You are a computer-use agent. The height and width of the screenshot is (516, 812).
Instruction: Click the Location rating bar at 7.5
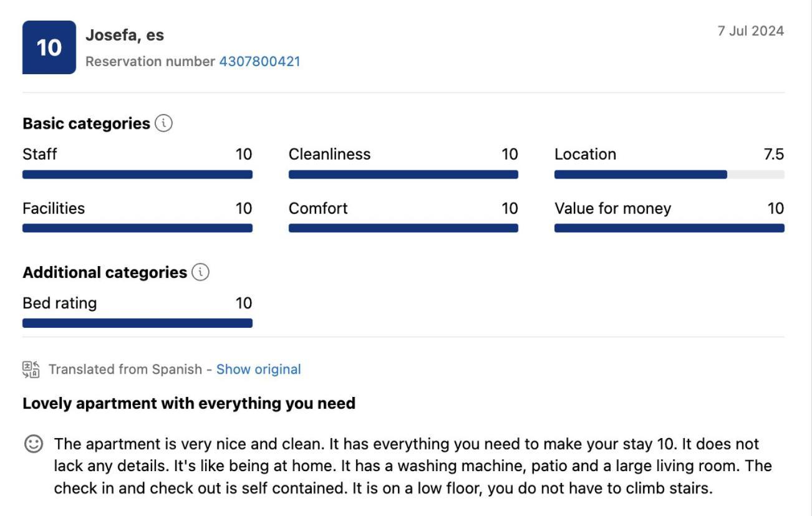pyautogui.click(x=669, y=174)
